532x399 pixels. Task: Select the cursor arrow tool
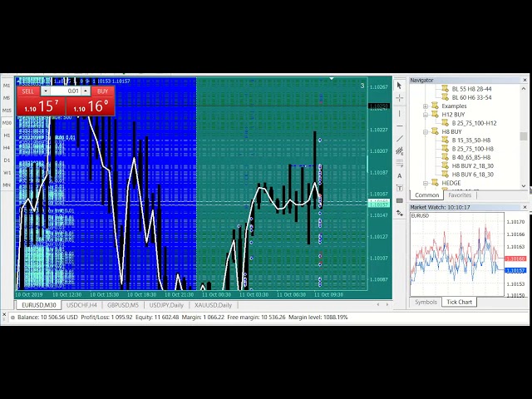click(399, 86)
